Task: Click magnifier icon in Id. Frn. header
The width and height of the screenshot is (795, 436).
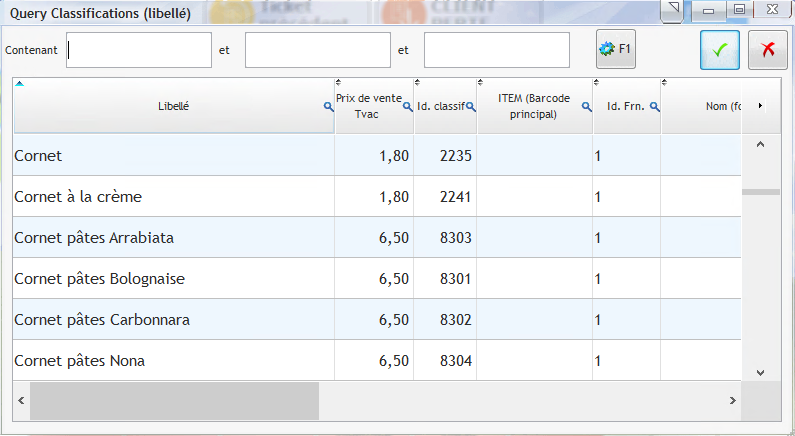Action: (654, 106)
